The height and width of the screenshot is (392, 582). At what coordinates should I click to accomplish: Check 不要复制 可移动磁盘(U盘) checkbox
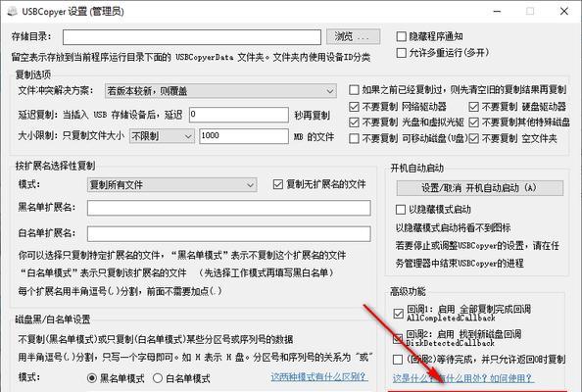click(354, 138)
